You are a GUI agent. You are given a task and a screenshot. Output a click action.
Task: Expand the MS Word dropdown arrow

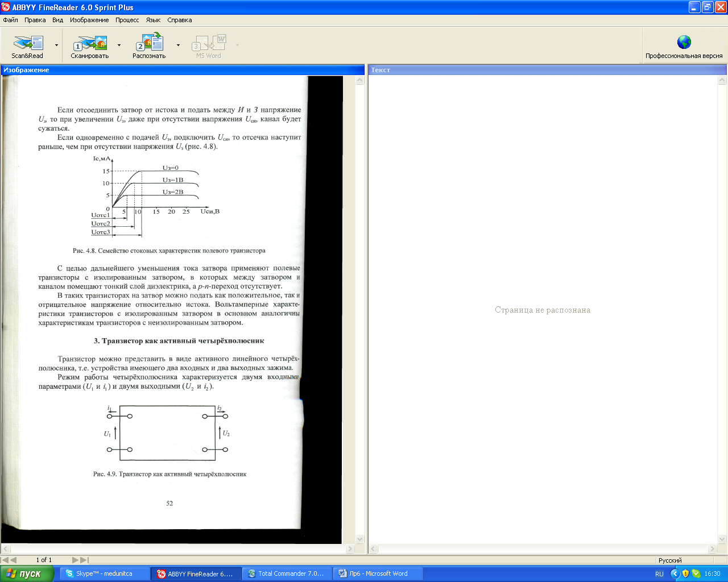pyautogui.click(x=237, y=45)
